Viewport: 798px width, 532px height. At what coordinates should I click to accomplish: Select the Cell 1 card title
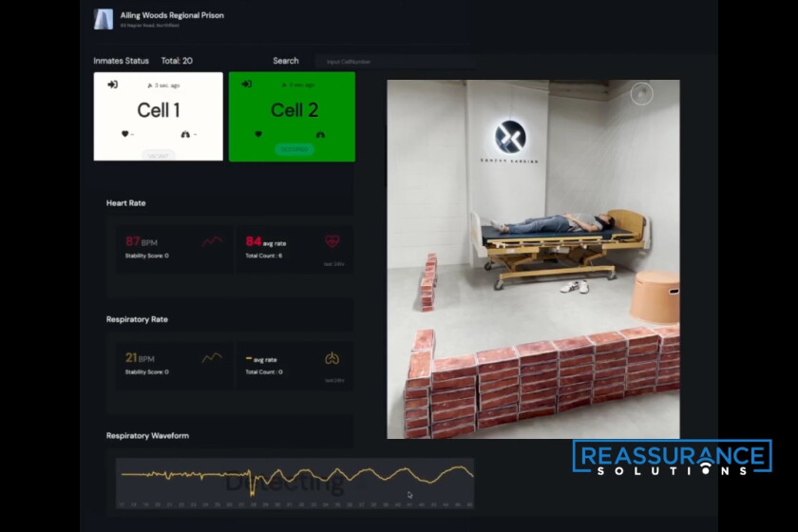pyautogui.click(x=159, y=110)
